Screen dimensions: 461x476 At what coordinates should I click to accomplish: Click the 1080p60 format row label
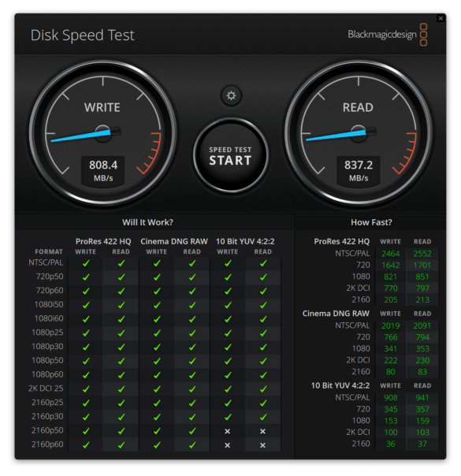click(x=47, y=374)
